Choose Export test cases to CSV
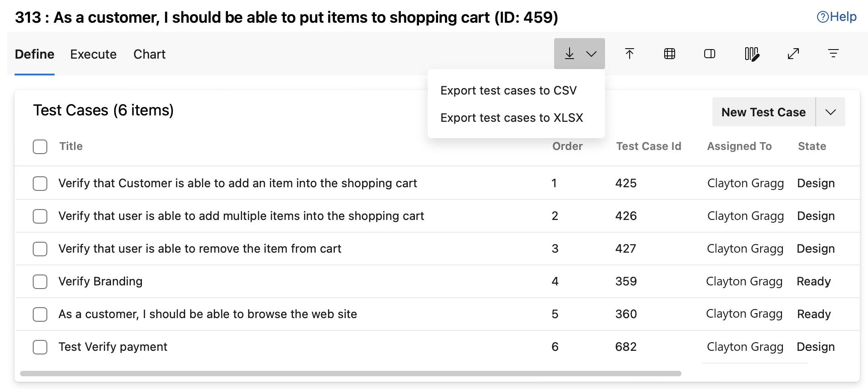This screenshot has height=389, width=868. (508, 90)
